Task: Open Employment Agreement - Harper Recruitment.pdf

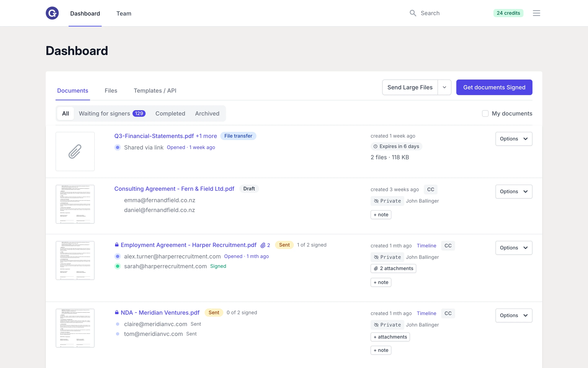Action: 189,245
